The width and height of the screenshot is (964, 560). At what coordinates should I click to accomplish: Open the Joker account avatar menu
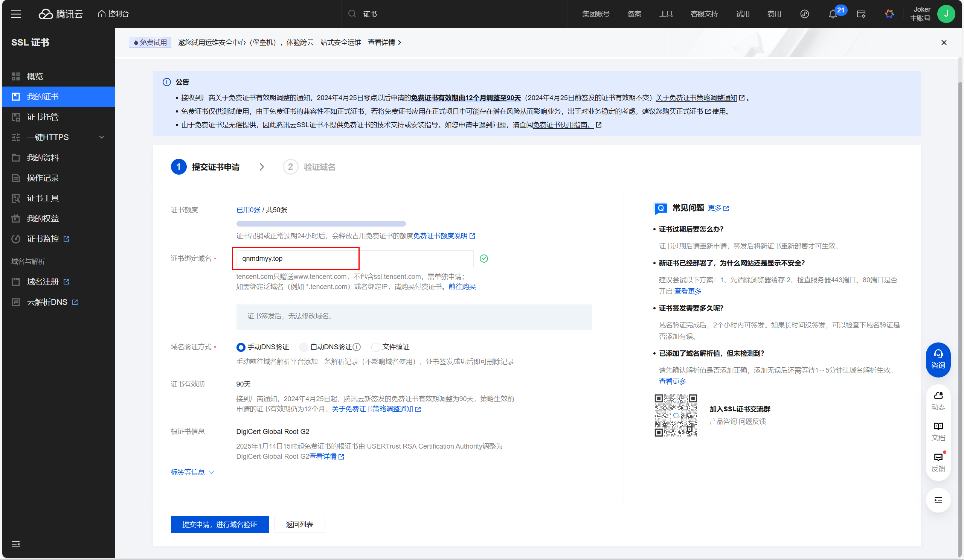pyautogui.click(x=946, y=14)
